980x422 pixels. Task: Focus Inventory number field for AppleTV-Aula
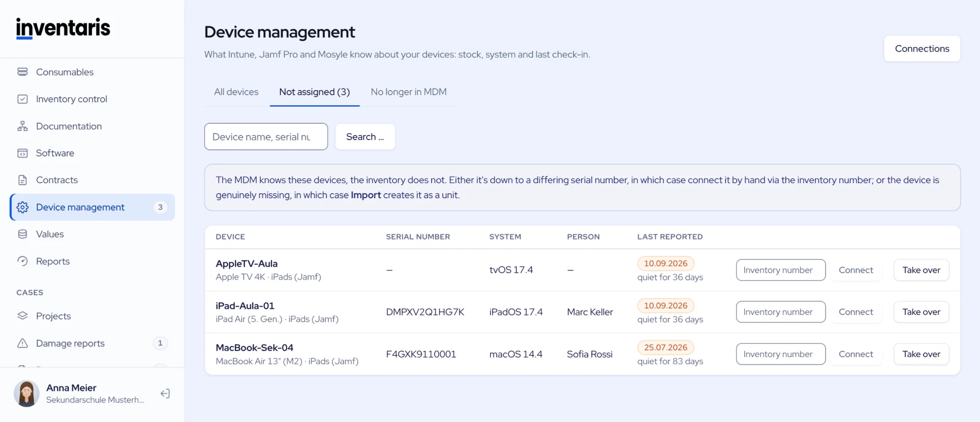tap(780, 270)
